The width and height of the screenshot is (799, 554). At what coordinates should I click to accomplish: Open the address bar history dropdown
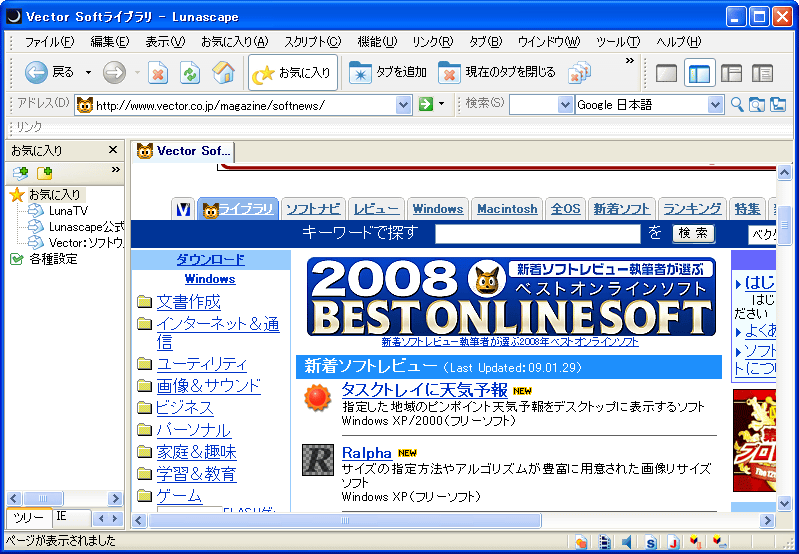403,105
